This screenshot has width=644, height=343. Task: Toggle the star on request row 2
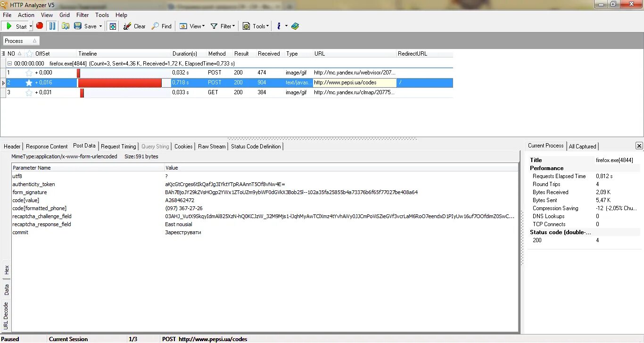point(29,82)
